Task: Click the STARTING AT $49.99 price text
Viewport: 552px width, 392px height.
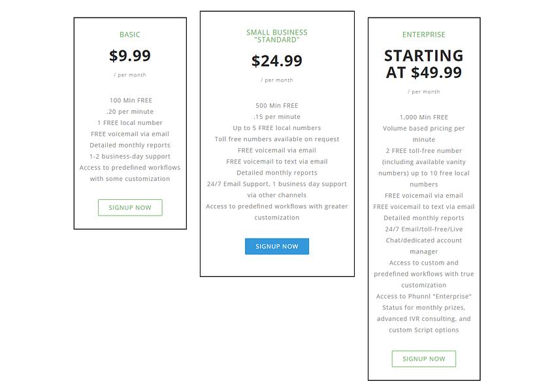Action: 423,64
